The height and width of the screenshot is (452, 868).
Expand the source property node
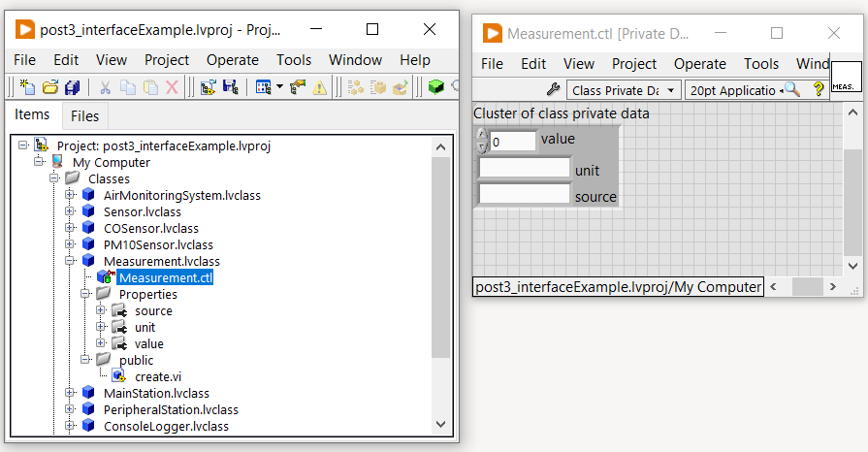click(101, 310)
